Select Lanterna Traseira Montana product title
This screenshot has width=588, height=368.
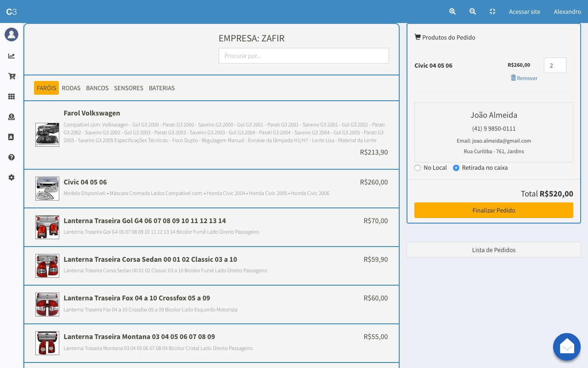tap(139, 337)
